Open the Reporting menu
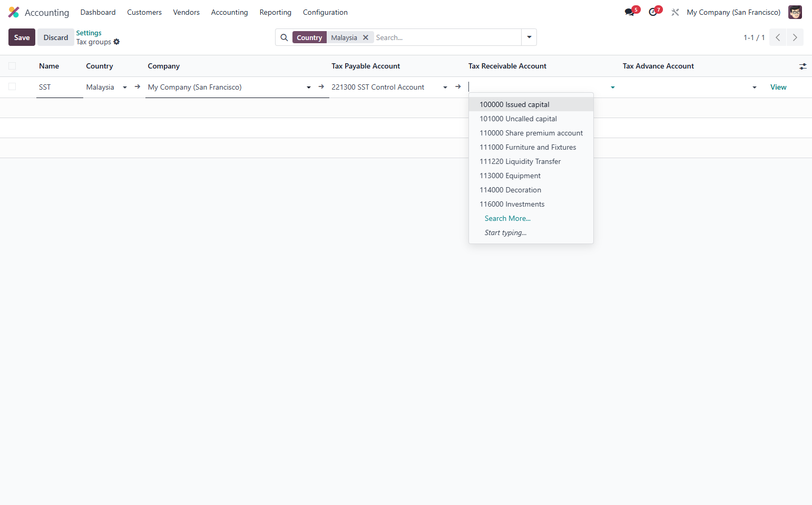812x505 pixels. pyautogui.click(x=276, y=12)
